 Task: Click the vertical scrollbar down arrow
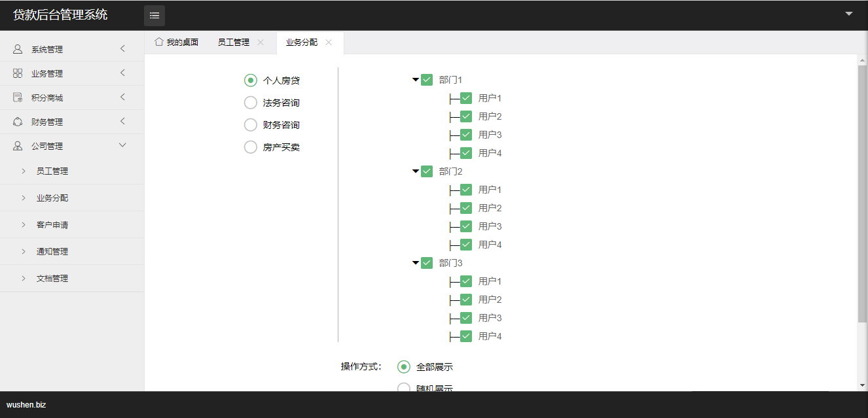click(862, 386)
